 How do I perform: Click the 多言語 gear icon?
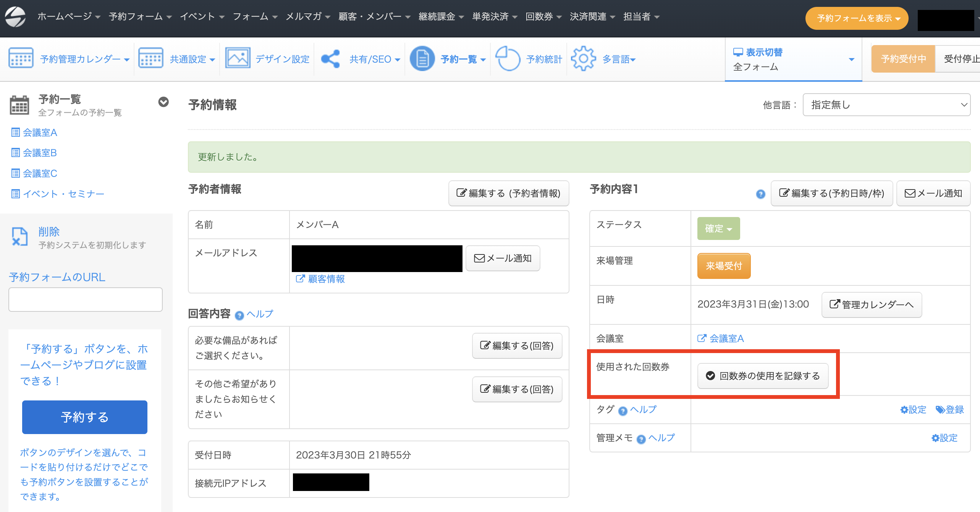point(583,59)
